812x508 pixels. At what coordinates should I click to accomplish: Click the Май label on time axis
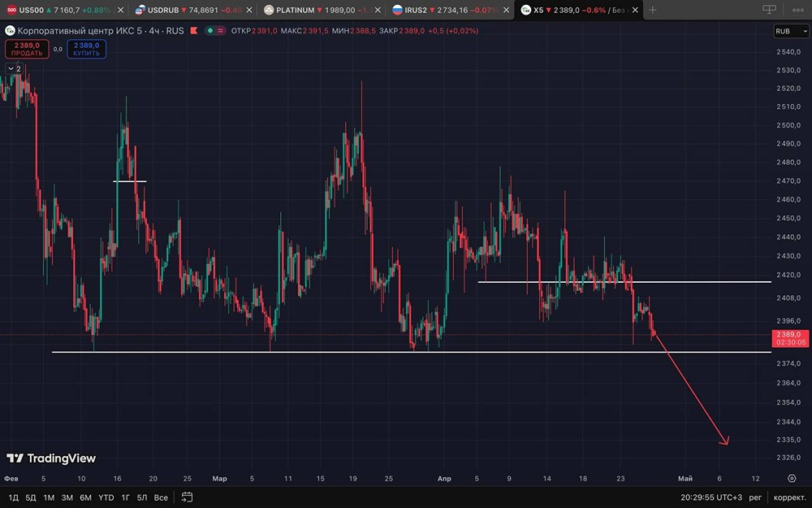[x=685, y=479]
